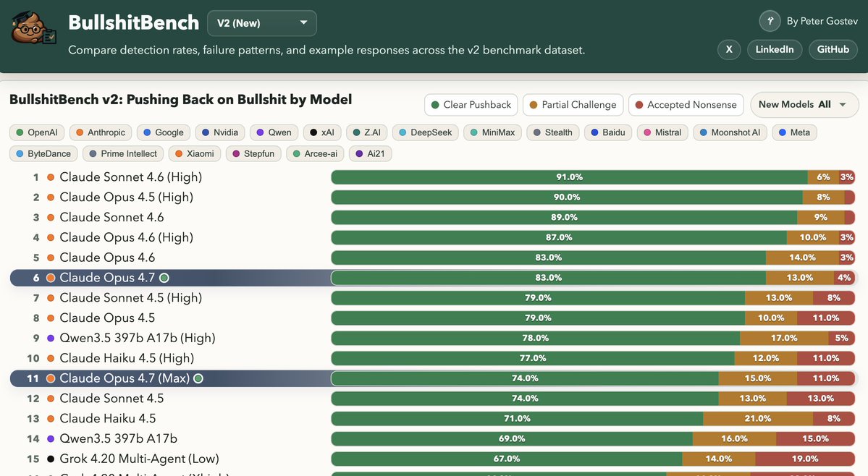Filter by the Anthropic provider chip
Viewport: 868px width, 476px height.
100,132
